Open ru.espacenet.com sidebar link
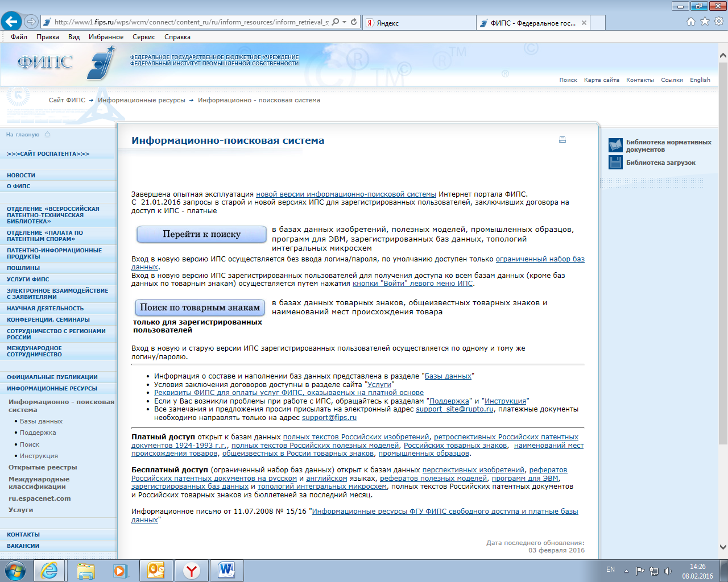The width and height of the screenshot is (728, 582). [x=40, y=499]
